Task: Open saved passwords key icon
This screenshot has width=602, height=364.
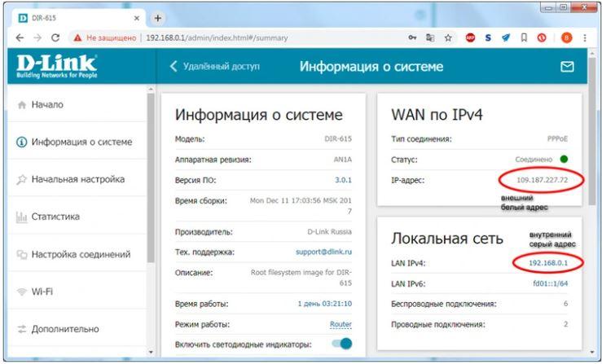Action: pos(412,37)
